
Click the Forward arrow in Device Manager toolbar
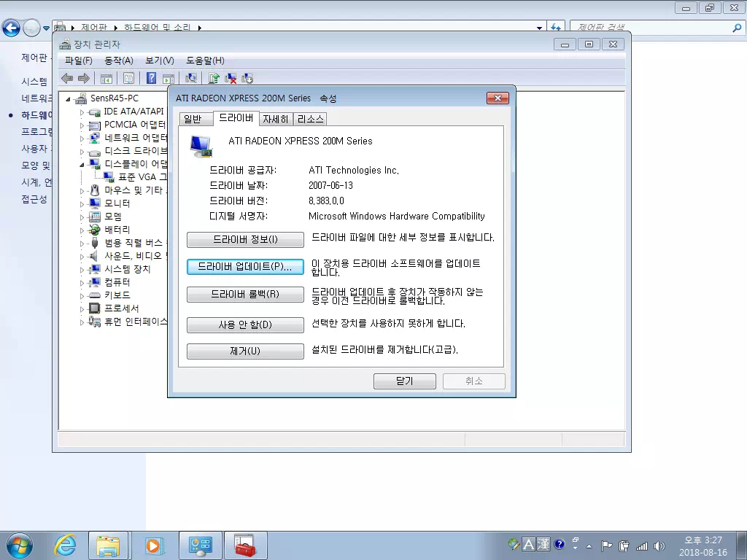84,78
